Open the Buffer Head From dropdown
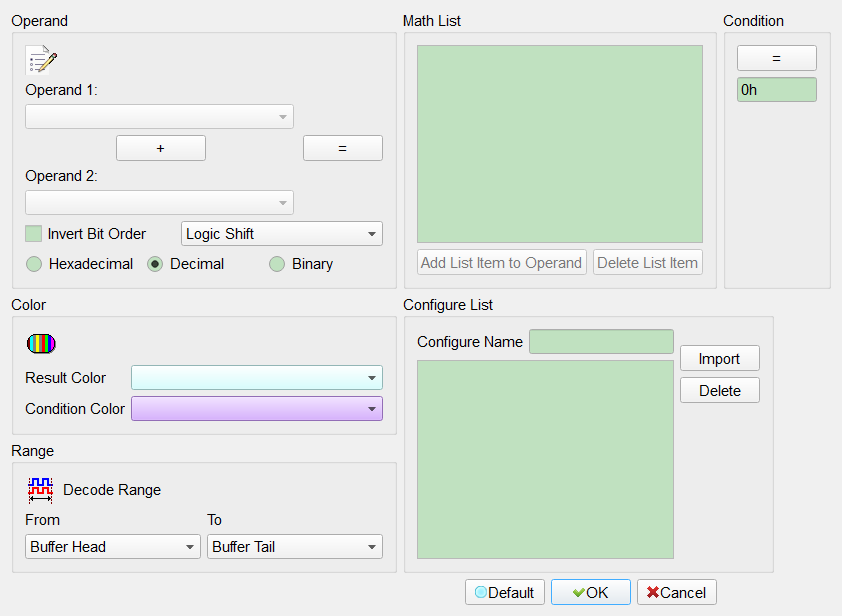 (x=113, y=547)
